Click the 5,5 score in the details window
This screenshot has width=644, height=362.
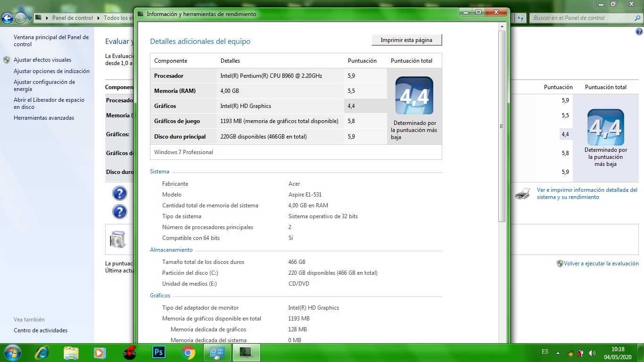tap(351, 90)
